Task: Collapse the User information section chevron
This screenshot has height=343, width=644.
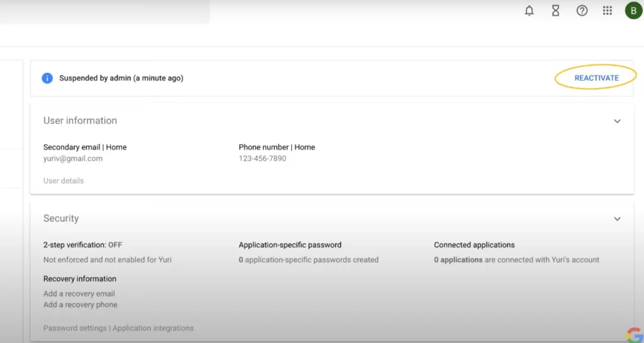Action: (x=617, y=121)
